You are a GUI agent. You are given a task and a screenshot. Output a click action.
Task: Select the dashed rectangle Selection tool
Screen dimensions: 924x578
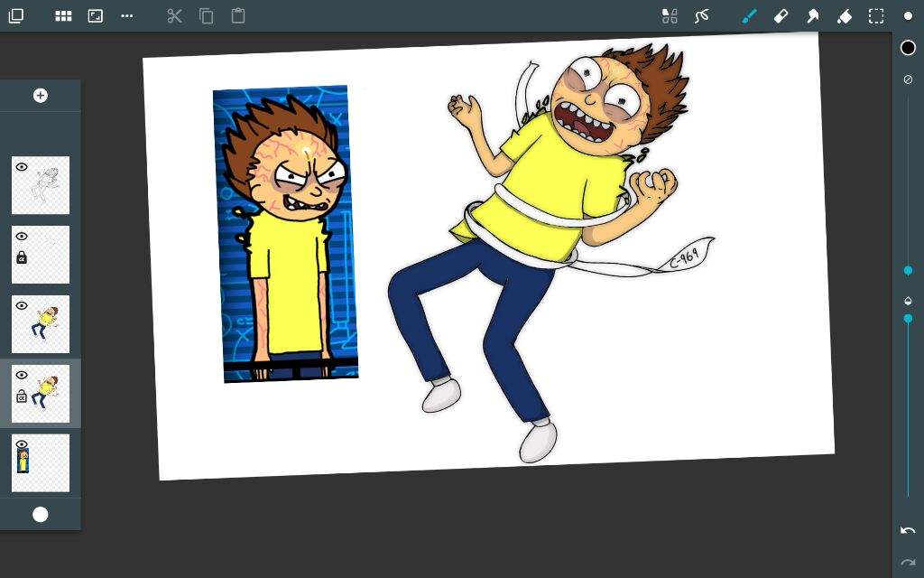tap(876, 16)
